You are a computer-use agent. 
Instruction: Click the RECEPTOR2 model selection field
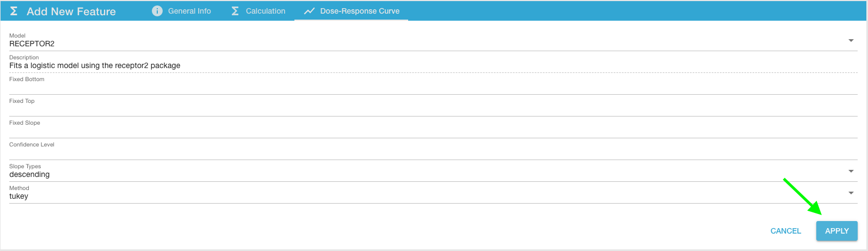click(x=424, y=44)
